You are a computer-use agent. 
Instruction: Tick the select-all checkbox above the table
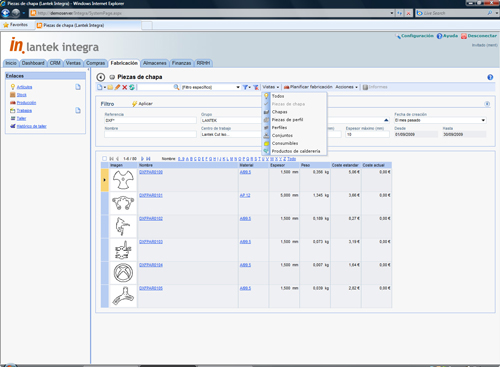pyautogui.click(x=104, y=159)
